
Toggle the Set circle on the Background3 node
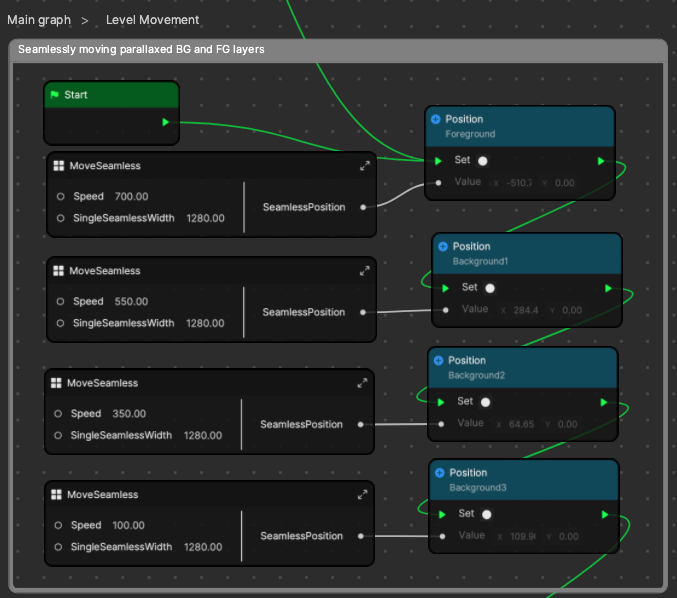487,515
